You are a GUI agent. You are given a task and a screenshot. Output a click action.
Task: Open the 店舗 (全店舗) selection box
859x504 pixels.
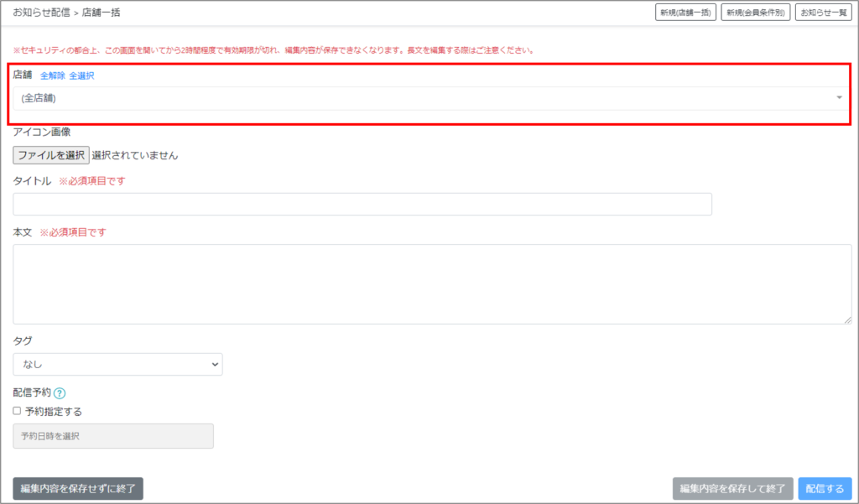[419, 98]
